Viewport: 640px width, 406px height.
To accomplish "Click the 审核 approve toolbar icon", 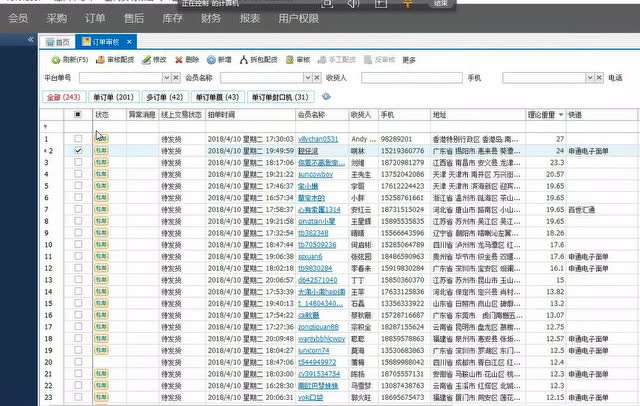I will 289,60.
